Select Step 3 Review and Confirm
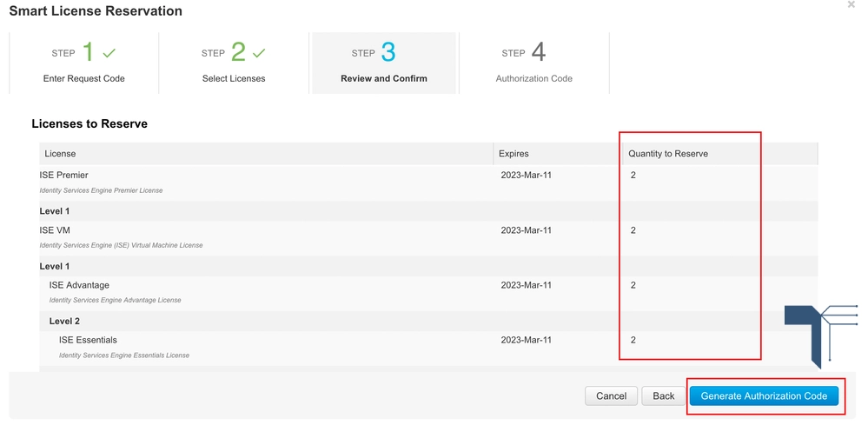 [384, 63]
